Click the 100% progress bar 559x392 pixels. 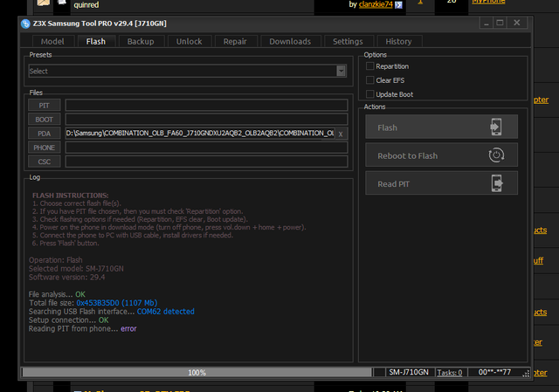pos(197,373)
